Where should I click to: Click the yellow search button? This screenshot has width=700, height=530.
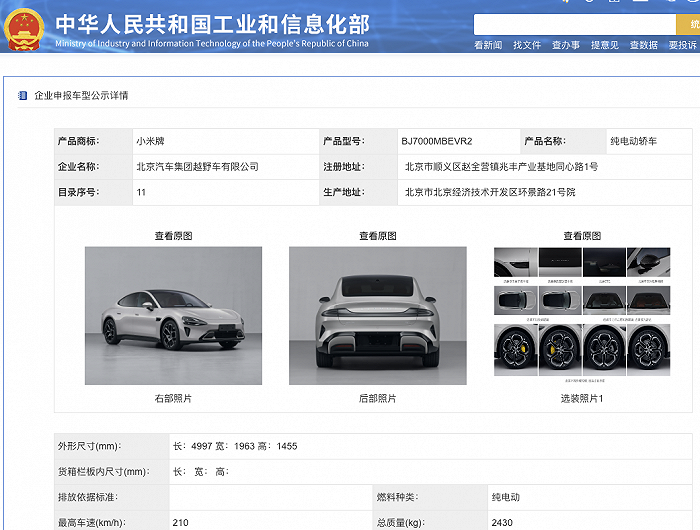tap(688, 25)
